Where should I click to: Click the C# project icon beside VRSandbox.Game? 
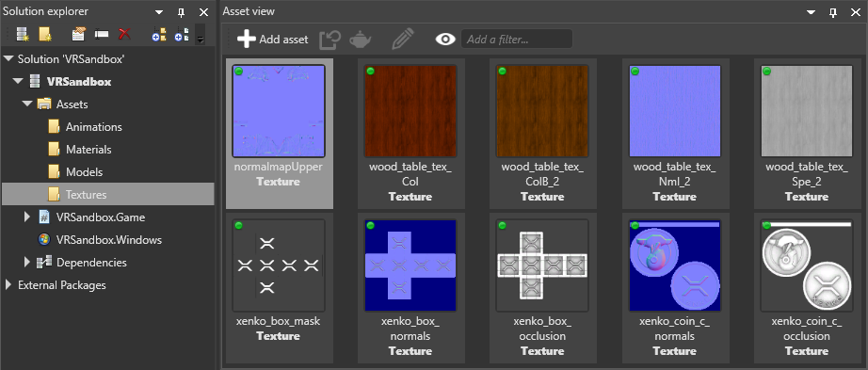pos(44,217)
